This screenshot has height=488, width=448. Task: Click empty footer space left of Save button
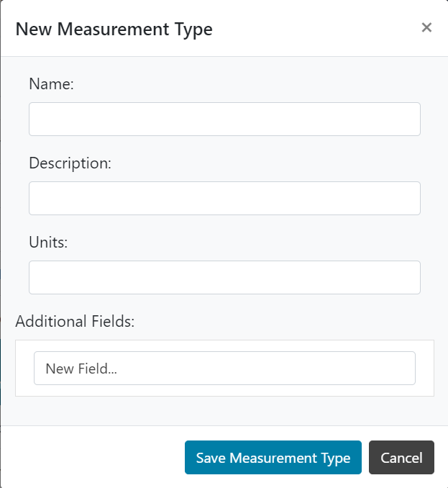[93, 458]
